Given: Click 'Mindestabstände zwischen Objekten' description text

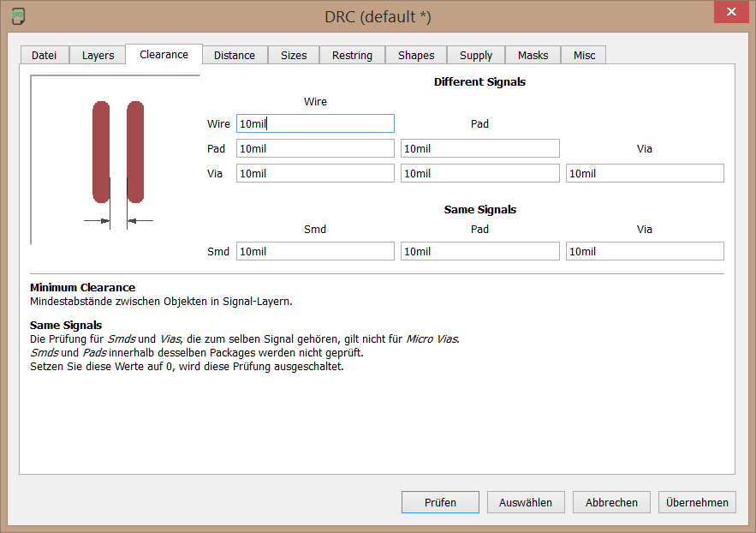Looking at the screenshot, I should [161, 302].
